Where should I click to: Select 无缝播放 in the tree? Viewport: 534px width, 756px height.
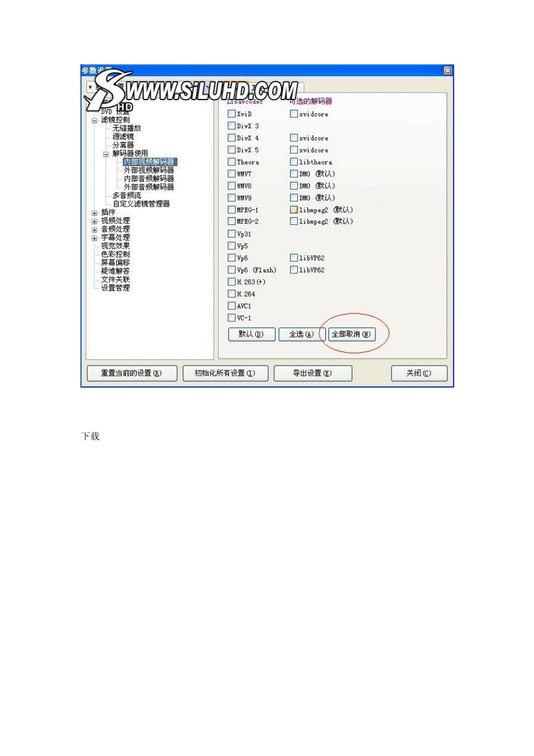(x=126, y=128)
